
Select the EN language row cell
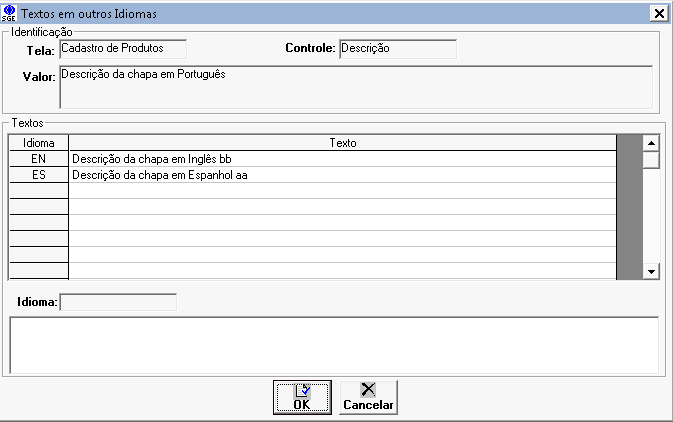pos(39,159)
